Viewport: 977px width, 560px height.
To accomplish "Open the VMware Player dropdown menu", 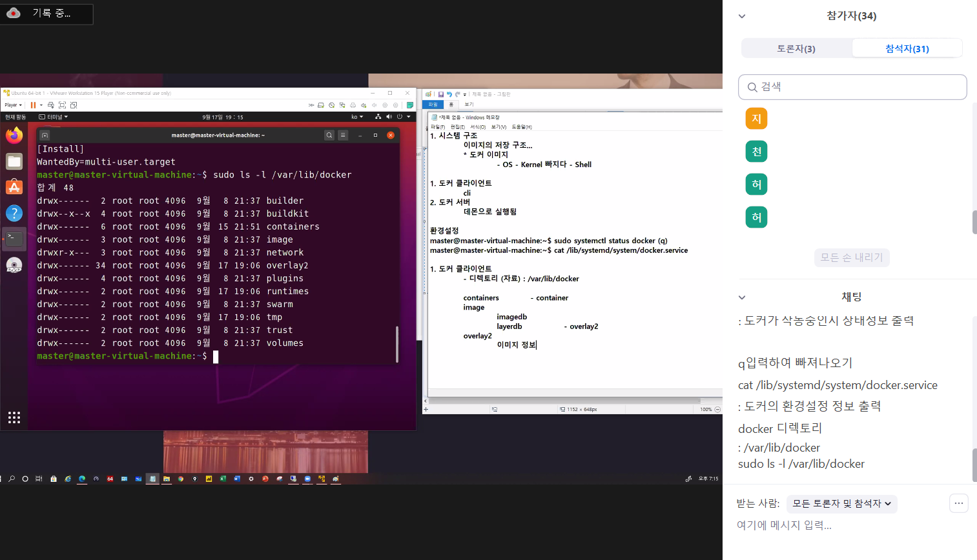I will (13, 105).
